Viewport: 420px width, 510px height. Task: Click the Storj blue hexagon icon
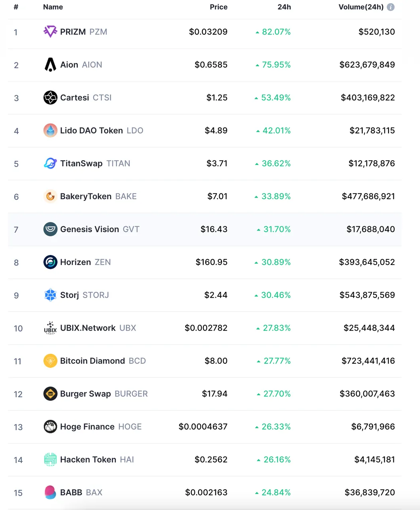(x=50, y=295)
